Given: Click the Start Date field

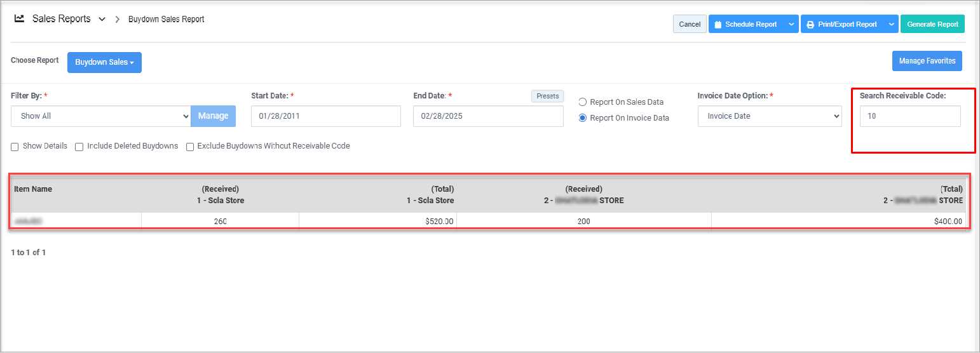Looking at the screenshot, I should [x=325, y=116].
